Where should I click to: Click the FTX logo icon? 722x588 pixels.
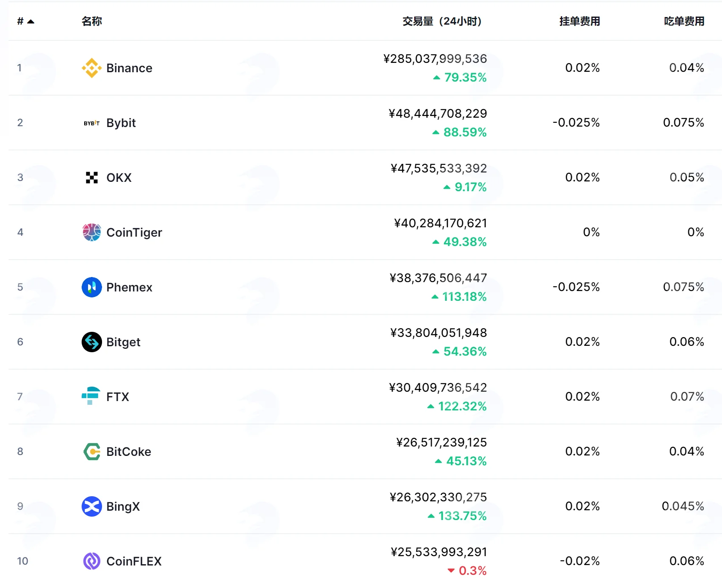point(91,396)
